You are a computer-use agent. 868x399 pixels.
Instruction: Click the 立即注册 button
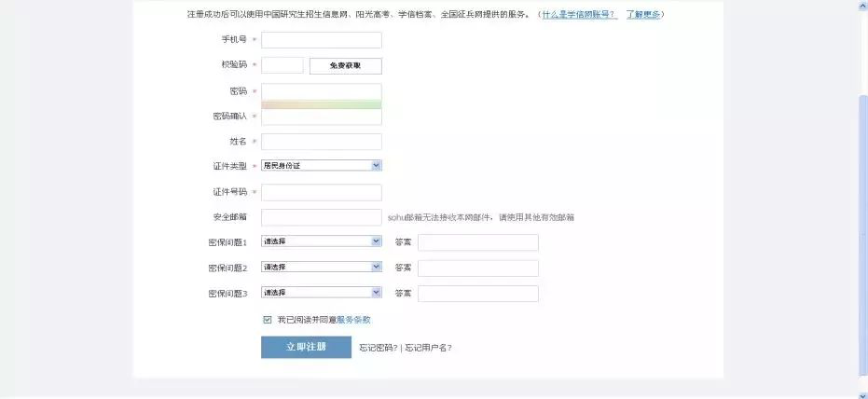[306, 347]
